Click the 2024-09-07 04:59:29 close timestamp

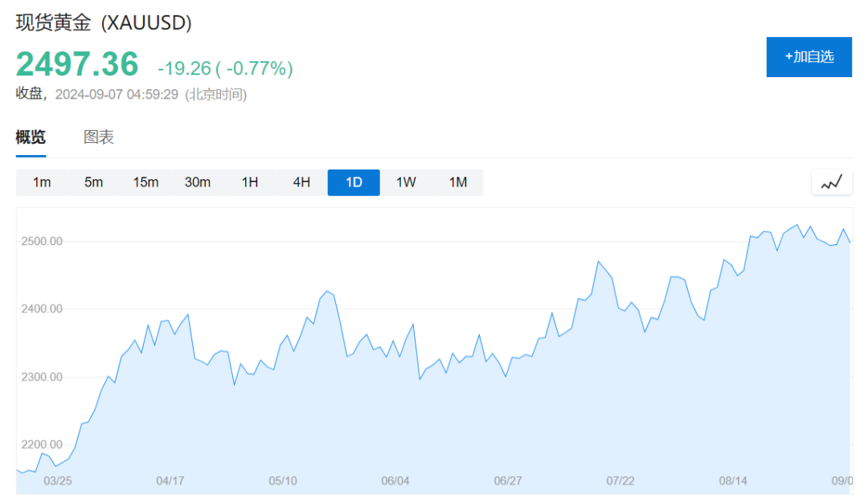coord(117,95)
